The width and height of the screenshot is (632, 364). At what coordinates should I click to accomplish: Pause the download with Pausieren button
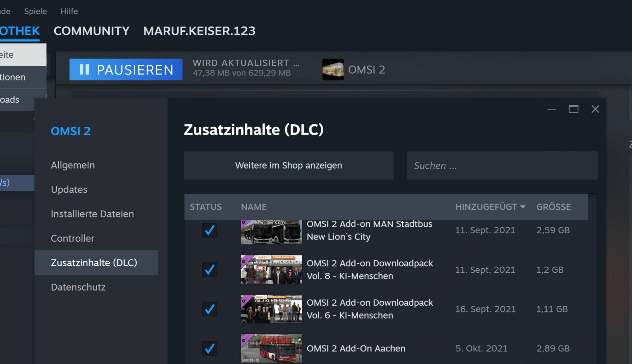click(126, 69)
